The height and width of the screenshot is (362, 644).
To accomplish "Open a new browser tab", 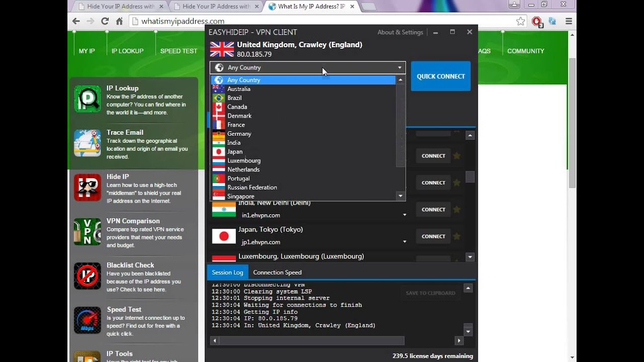I will tap(368, 7).
